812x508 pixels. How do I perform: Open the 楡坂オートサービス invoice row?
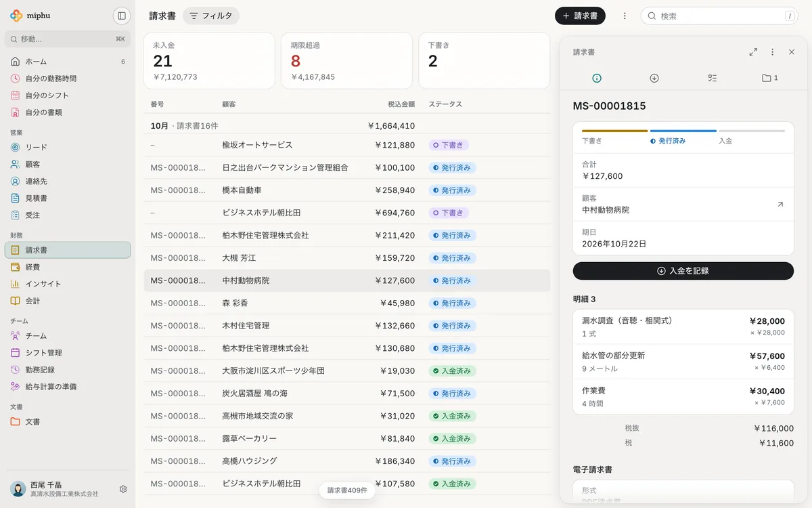pos(346,145)
